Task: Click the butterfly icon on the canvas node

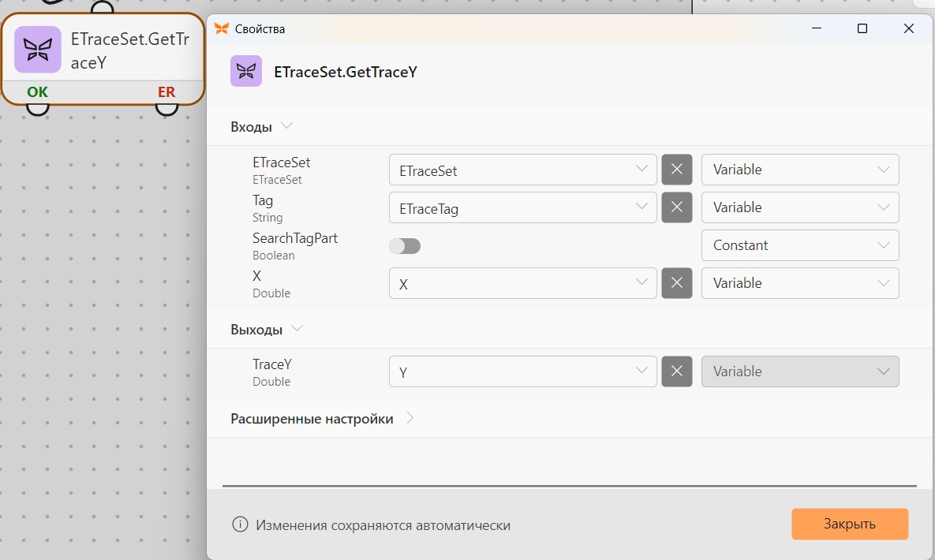Action: 38,50
